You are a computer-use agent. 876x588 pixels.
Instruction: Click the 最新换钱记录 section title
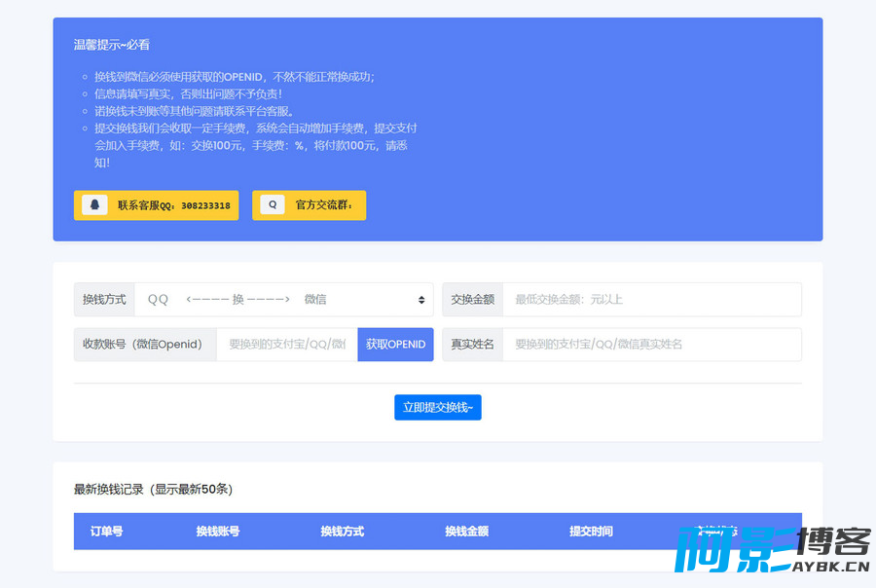coord(153,489)
